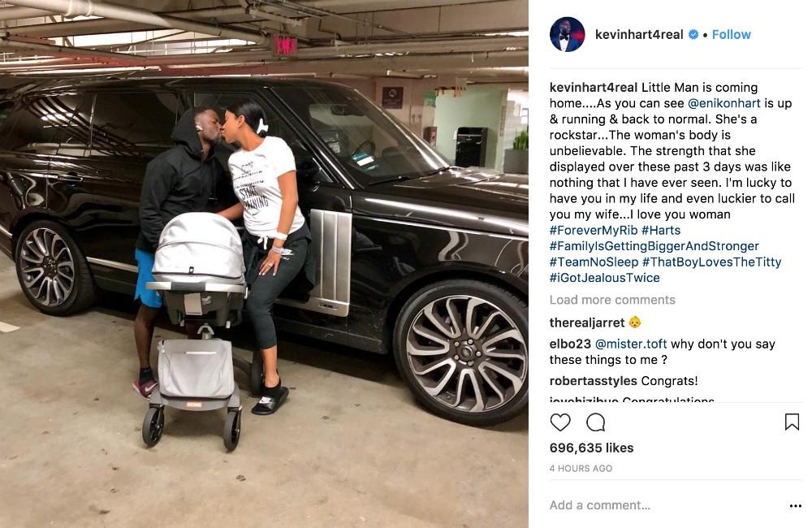The width and height of the screenshot is (812, 528).
Task: Open the comment bubble icon
Action: pyautogui.click(x=595, y=422)
